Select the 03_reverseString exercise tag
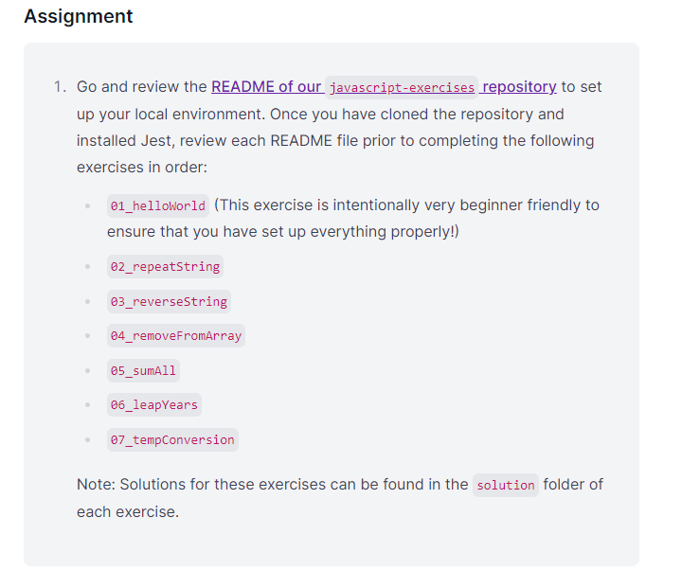 (x=169, y=302)
